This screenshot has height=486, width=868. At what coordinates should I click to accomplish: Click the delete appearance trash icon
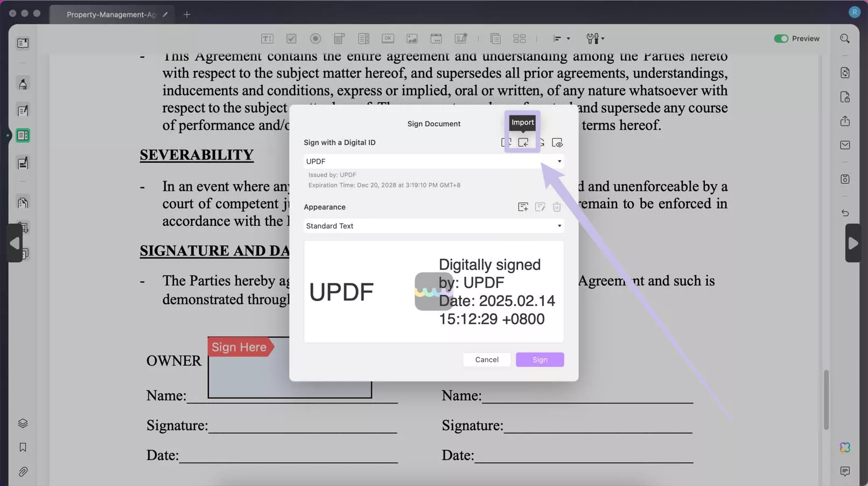tap(557, 207)
